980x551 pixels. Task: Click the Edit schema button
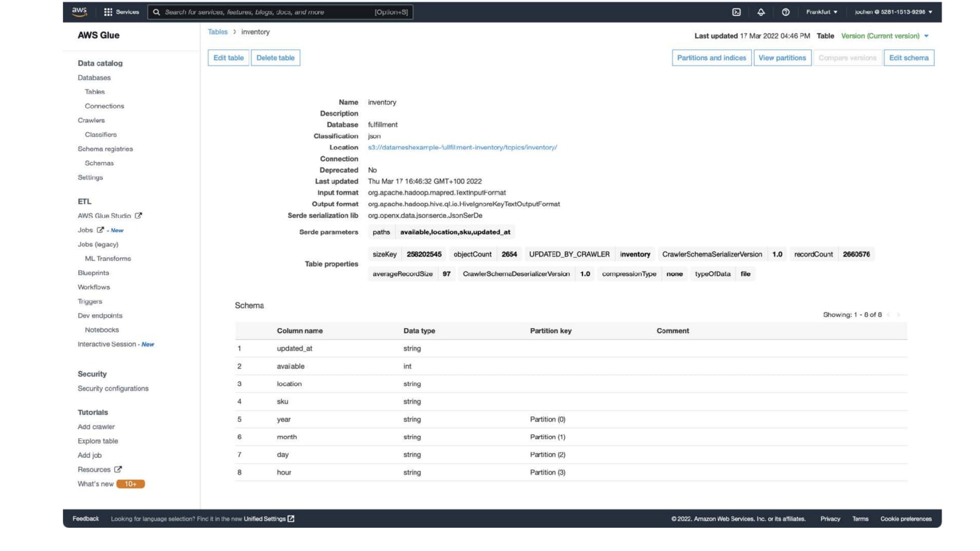909,58
